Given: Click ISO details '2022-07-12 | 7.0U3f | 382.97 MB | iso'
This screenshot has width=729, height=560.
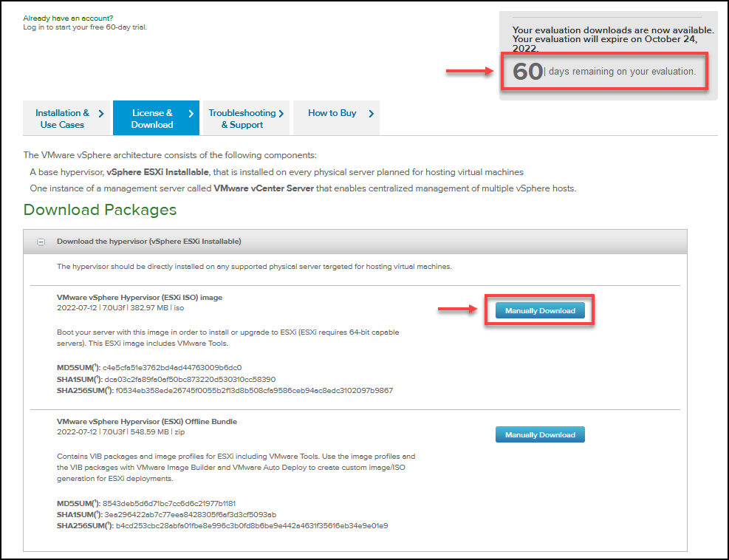Looking at the screenshot, I should click(x=120, y=308).
